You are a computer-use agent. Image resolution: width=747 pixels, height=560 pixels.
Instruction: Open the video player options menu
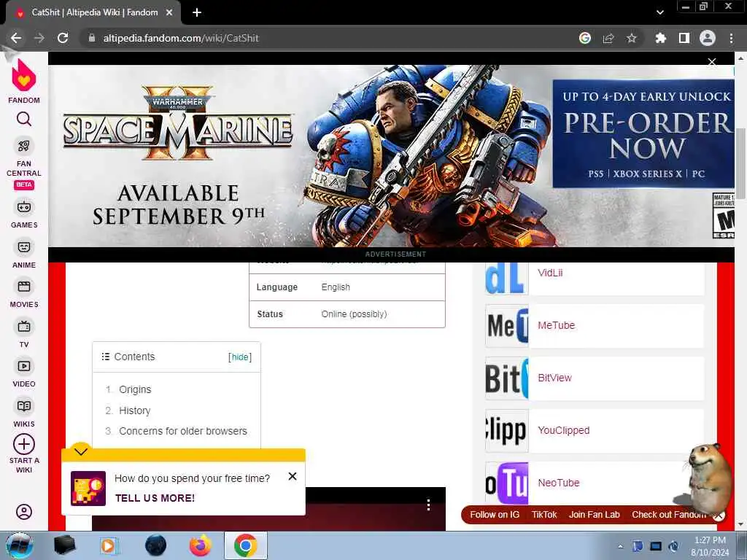pos(429,505)
